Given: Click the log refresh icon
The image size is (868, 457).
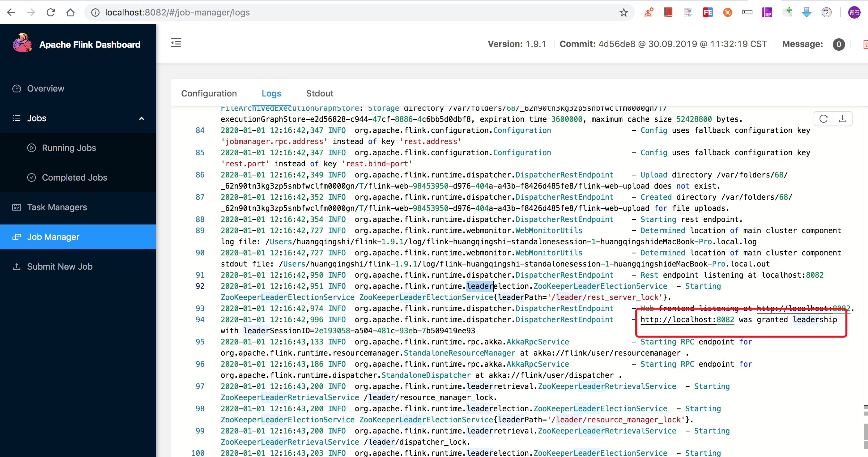Looking at the screenshot, I should (823, 119).
